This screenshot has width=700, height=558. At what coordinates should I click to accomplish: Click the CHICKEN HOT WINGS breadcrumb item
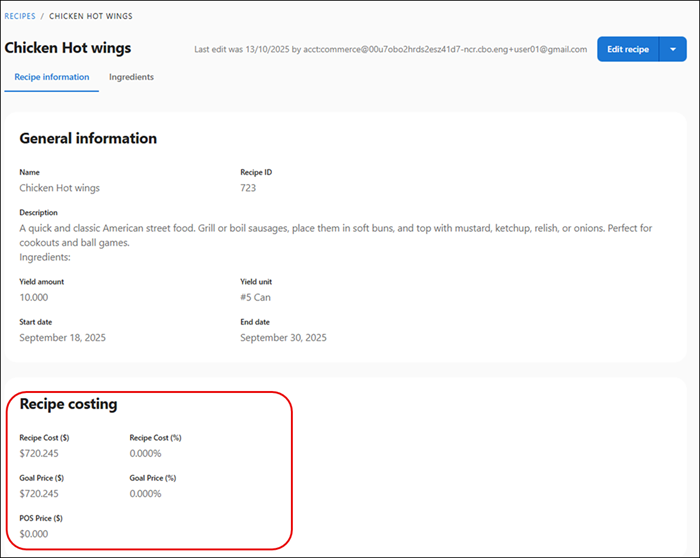(x=91, y=16)
